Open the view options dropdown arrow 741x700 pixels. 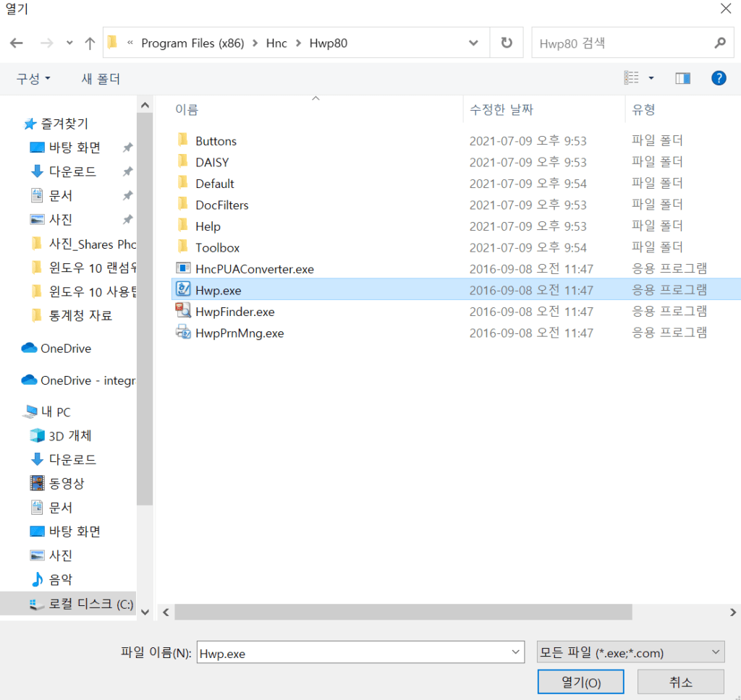[651, 78]
